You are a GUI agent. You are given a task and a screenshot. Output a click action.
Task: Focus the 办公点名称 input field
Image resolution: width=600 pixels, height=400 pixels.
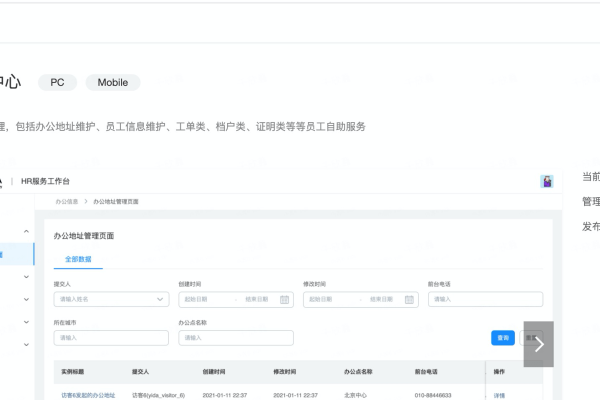tap(236, 338)
